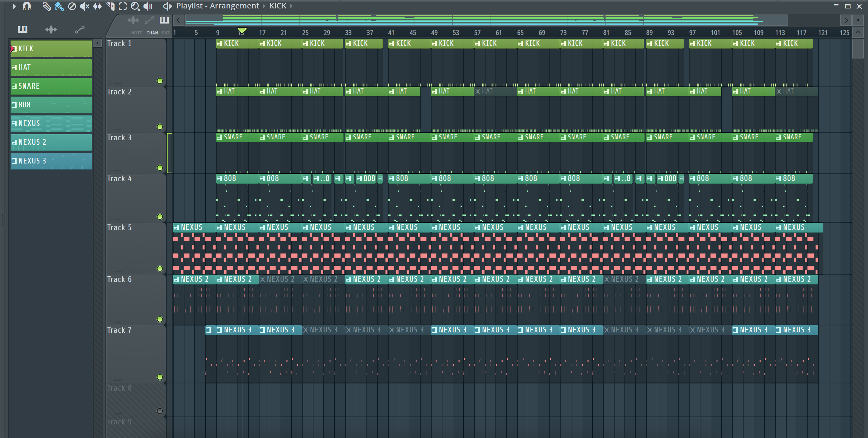Image resolution: width=868 pixels, height=438 pixels.
Task: Select the Draw pencil tool
Action: [46, 6]
